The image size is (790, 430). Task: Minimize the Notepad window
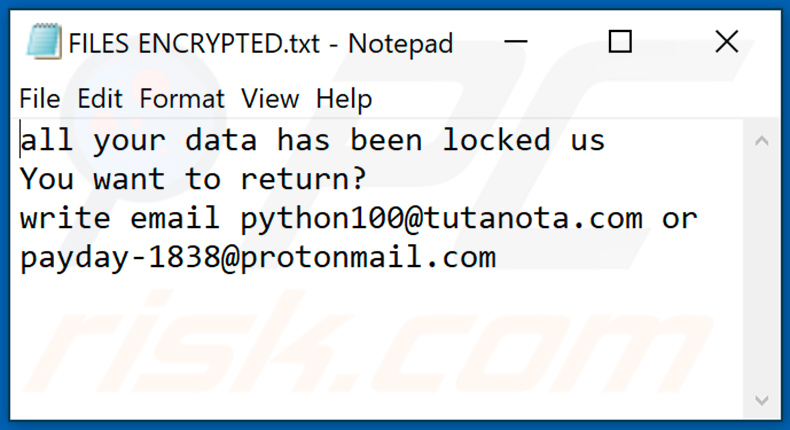[517, 42]
